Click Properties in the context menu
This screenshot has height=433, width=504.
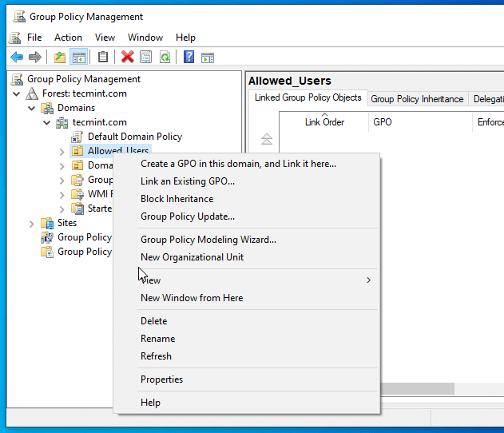point(161,379)
